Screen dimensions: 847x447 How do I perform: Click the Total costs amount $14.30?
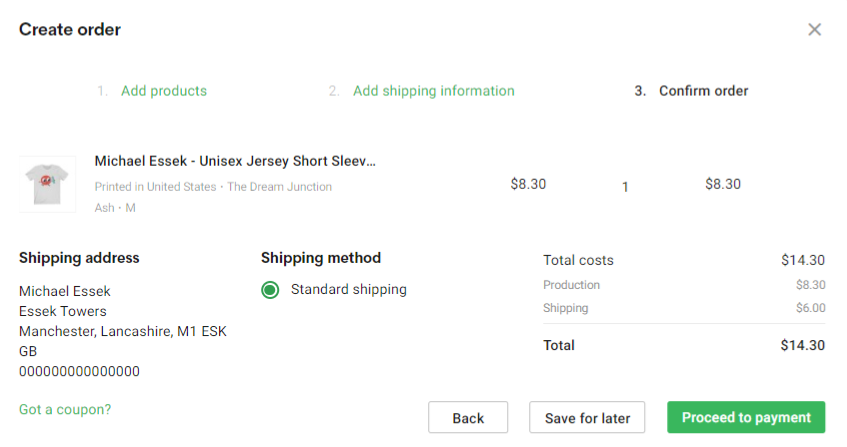[x=803, y=260]
